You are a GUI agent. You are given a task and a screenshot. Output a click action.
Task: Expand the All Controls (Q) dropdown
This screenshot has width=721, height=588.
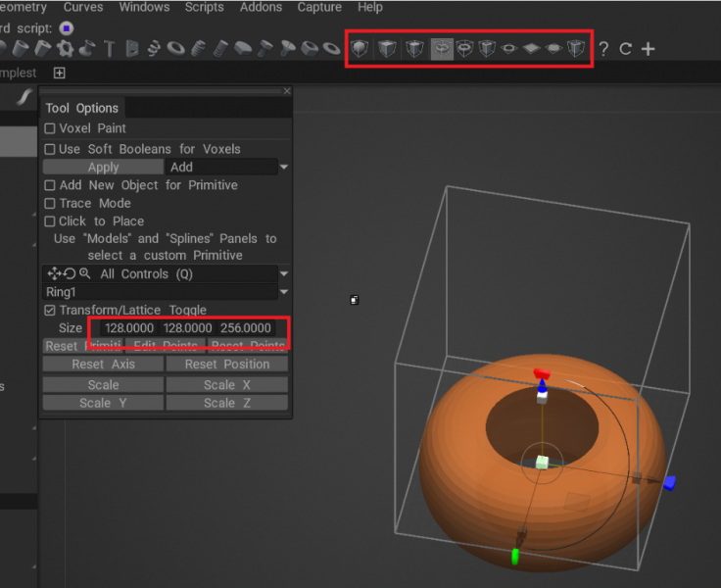284,274
